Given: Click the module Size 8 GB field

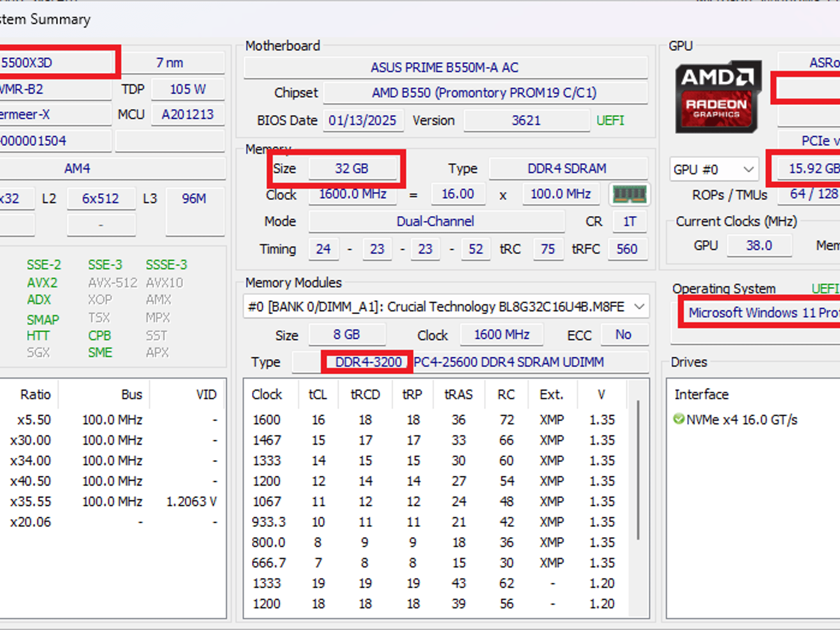Looking at the screenshot, I should [347, 334].
